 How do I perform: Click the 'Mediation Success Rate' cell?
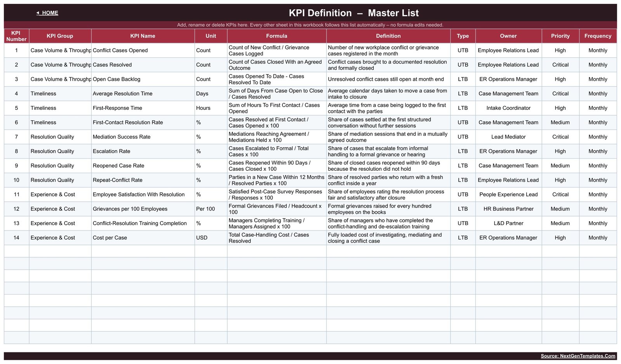click(143, 137)
